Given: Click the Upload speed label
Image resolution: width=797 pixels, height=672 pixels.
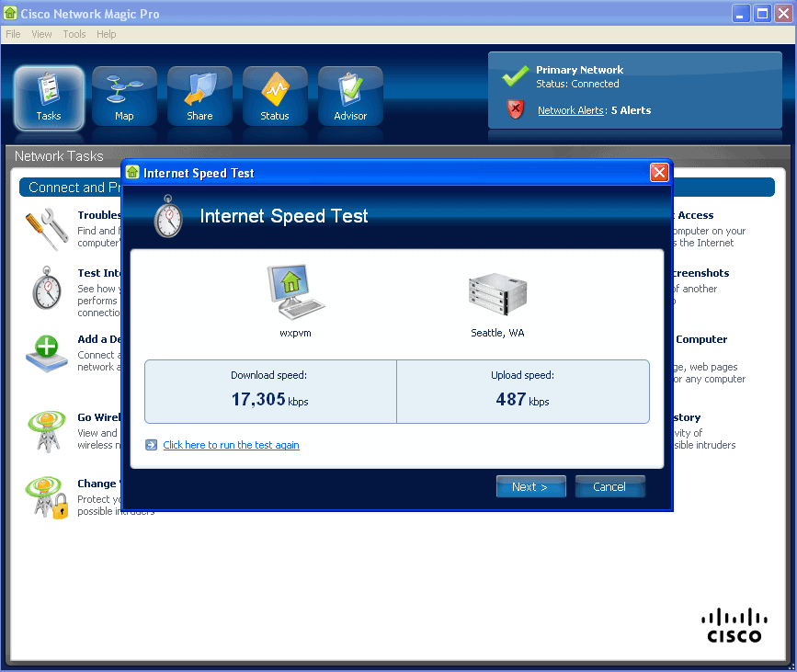Looking at the screenshot, I should 522,375.
